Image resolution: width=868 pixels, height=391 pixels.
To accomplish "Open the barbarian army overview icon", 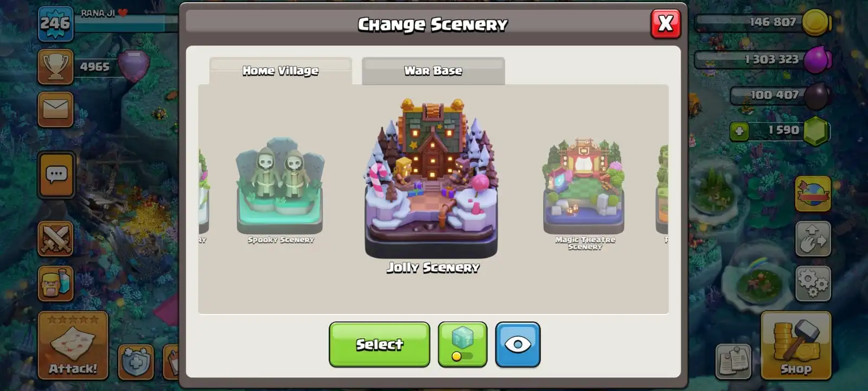I will tap(55, 283).
